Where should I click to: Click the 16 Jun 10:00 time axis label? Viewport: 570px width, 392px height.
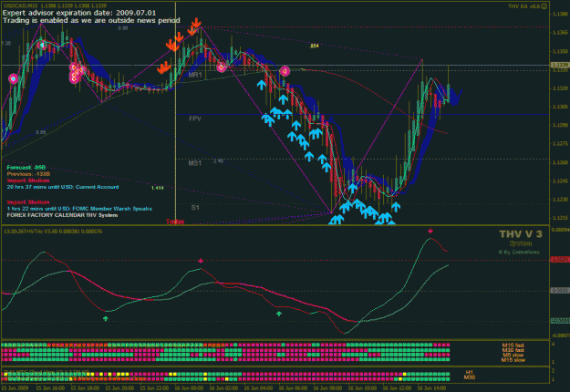pos(362,388)
